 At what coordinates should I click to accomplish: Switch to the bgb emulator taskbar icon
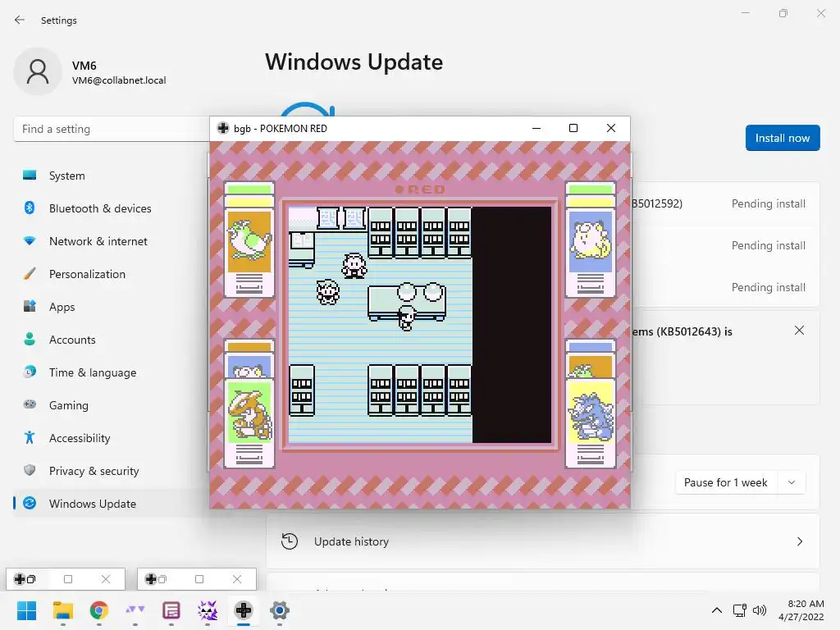[243, 610]
